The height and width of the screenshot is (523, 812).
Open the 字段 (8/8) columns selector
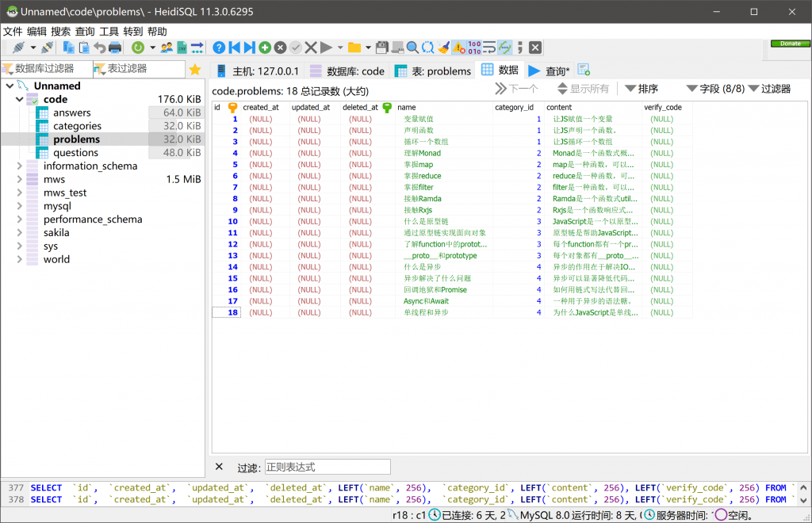(715, 89)
